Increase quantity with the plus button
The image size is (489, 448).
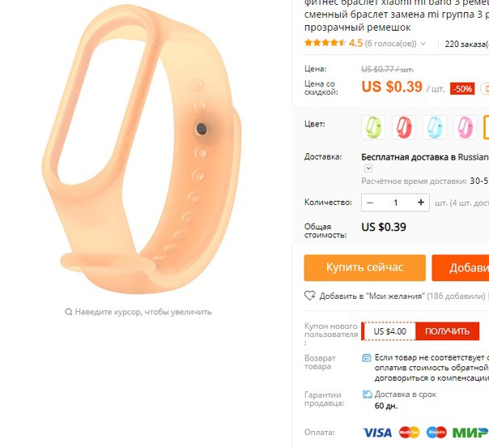click(421, 203)
